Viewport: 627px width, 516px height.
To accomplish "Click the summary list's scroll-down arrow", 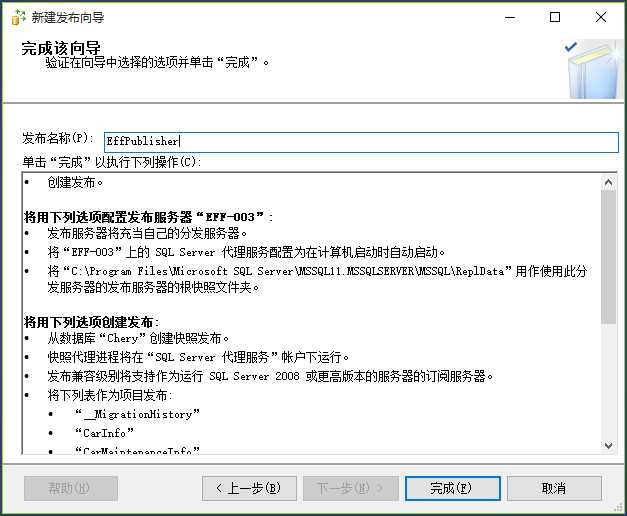I will click(609, 446).
